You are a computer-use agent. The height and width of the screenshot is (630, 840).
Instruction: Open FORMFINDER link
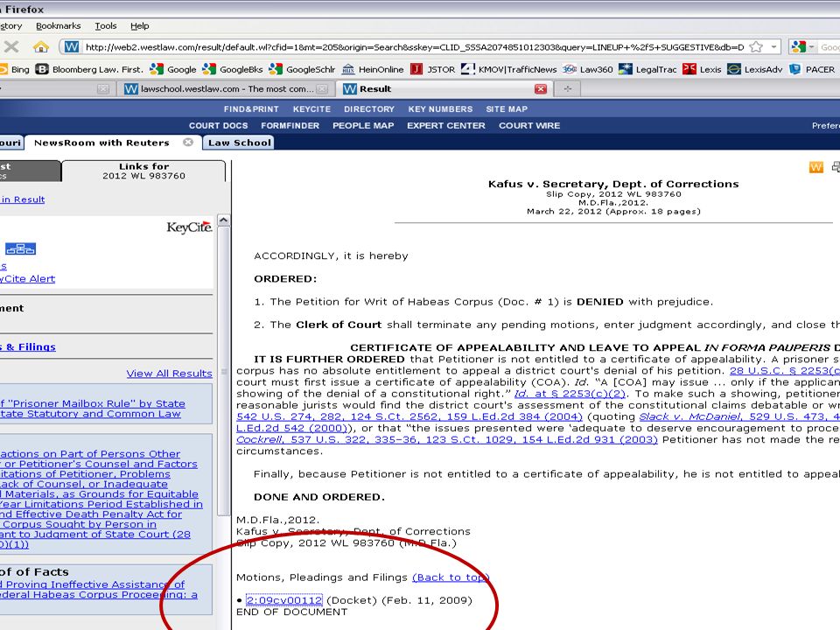[290, 125]
